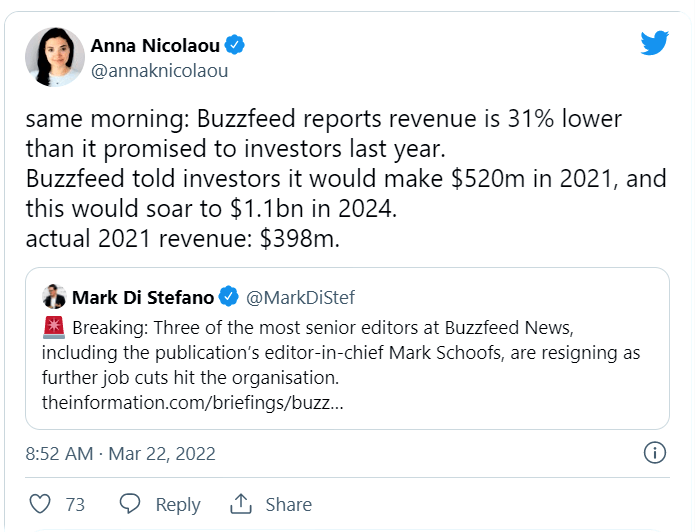Click the 73 likes count

(75, 505)
